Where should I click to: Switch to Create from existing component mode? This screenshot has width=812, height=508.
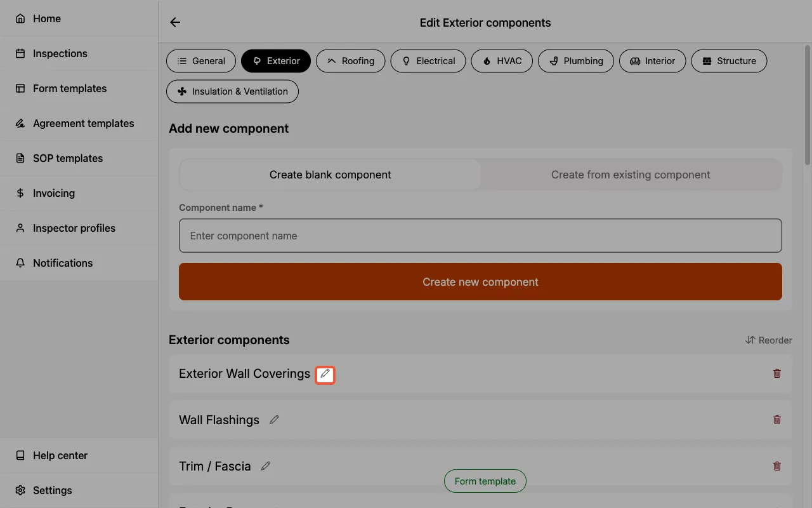coord(631,175)
